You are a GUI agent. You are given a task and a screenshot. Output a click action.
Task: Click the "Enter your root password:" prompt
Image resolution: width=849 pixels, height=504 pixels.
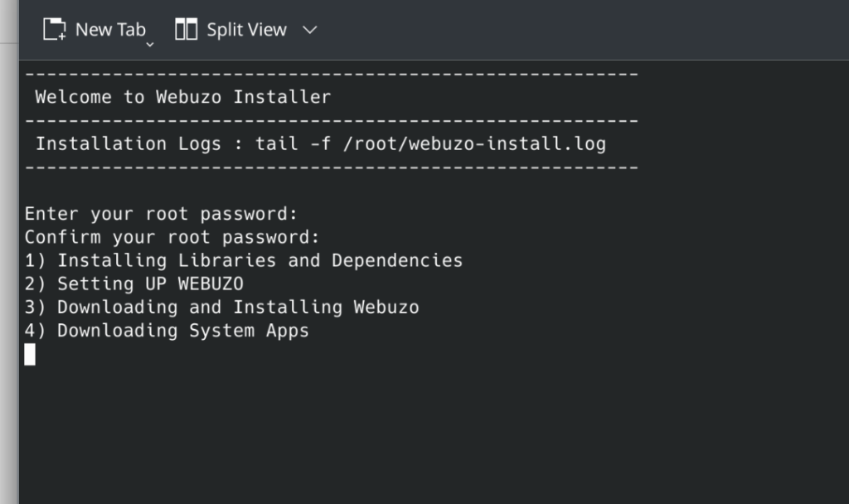tap(161, 214)
